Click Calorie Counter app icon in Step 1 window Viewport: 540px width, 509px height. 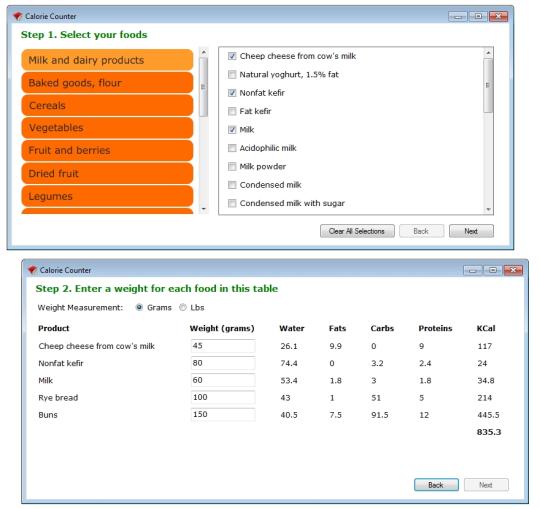[18, 16]
